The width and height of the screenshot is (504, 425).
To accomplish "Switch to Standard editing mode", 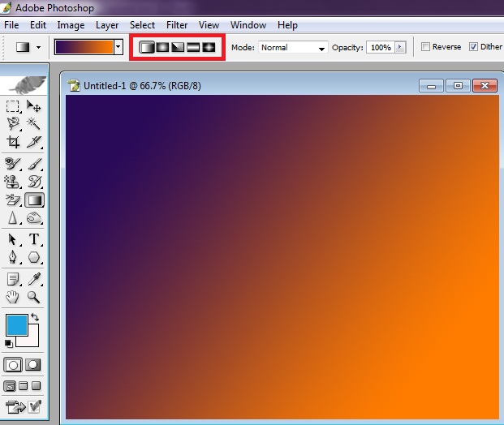I will tap(13, 365).
